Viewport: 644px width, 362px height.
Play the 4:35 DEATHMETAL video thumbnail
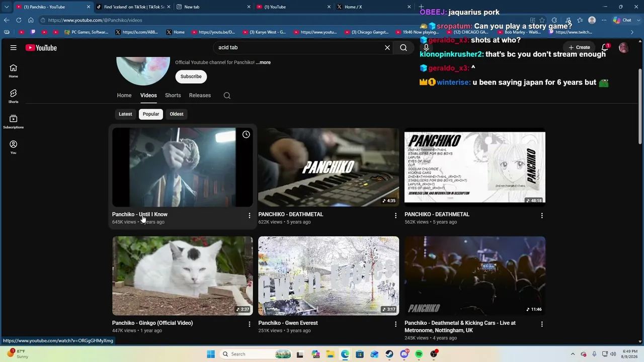pos(329,167)
